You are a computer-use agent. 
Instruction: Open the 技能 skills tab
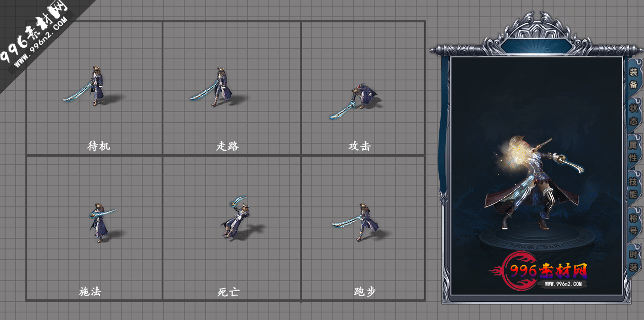(x=633, y=187)
